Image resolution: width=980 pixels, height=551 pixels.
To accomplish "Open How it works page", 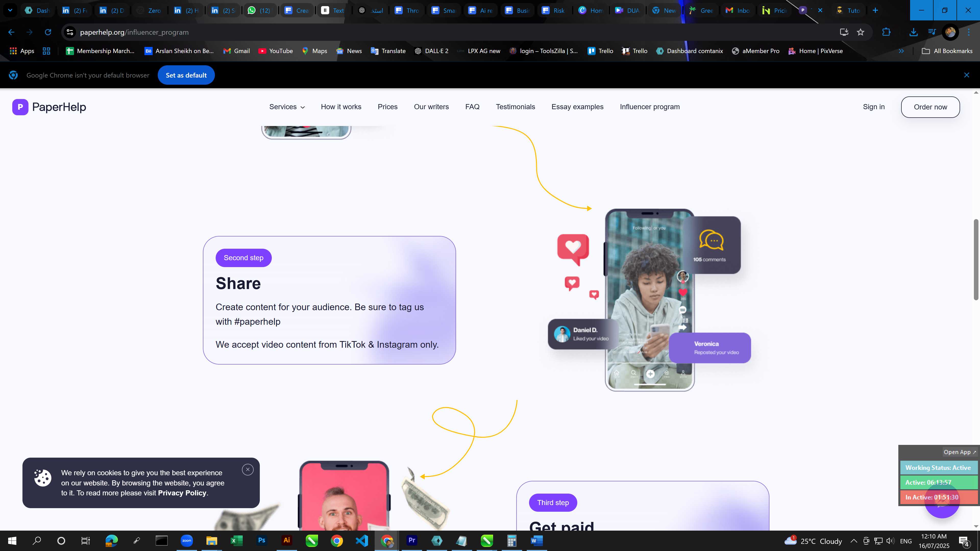I will [341, 107].
